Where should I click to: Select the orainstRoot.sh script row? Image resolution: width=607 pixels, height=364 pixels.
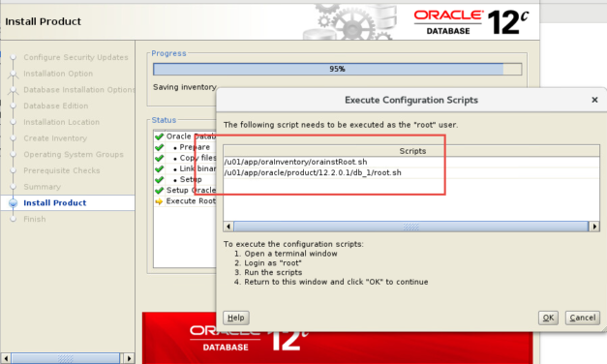tap(411, 162)
